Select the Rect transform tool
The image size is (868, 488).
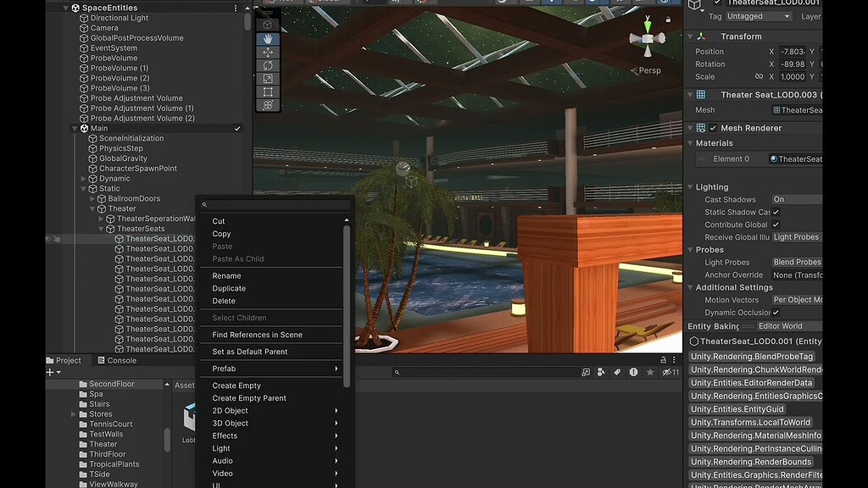(x=266, y=91)
